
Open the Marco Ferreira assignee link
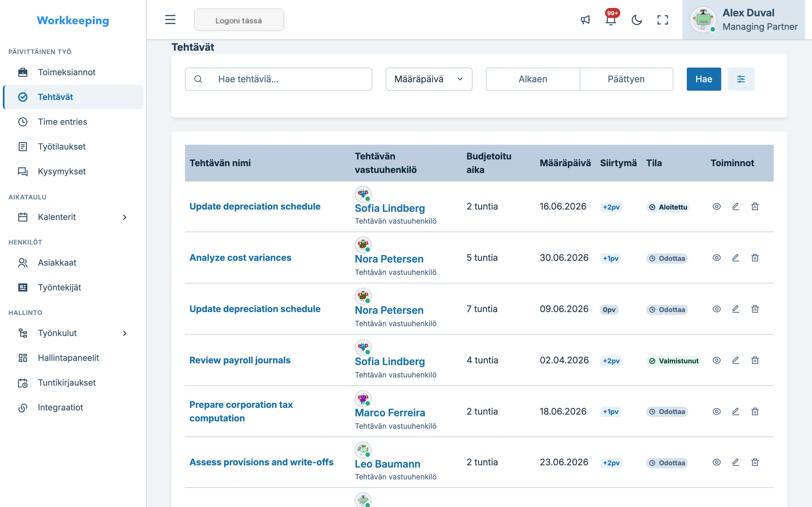click(x=390, y=412)
